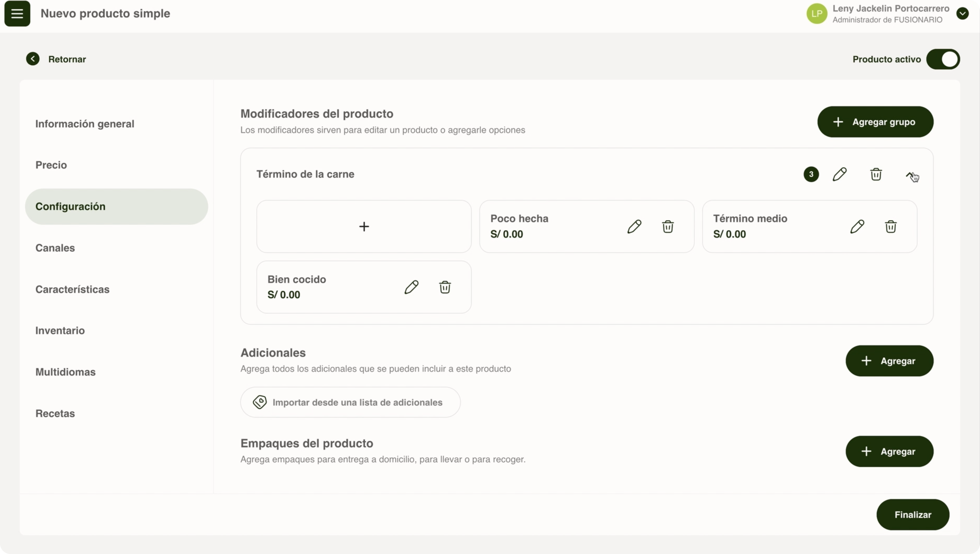Switch to the Precio section
Screen dimensions: 980x554
51,165
